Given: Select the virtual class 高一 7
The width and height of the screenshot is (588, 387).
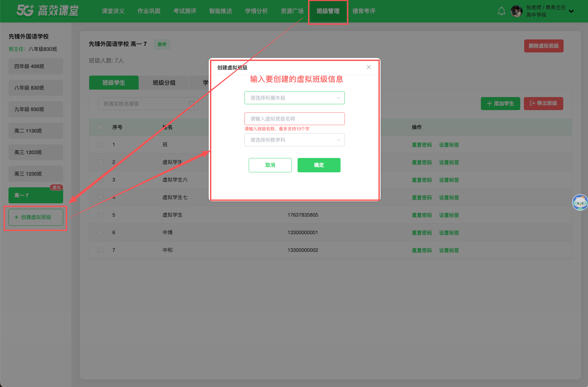Looking at the screenshot, I should (x=36, y=195).
